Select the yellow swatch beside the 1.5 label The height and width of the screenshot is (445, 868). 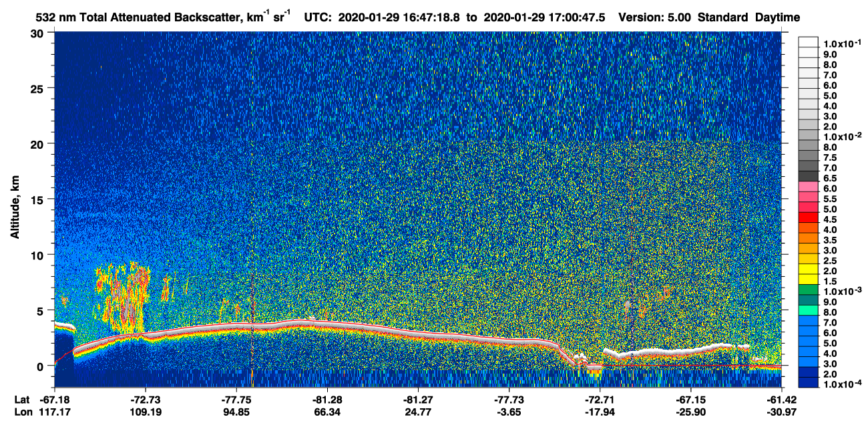click(x=808, y=280)
